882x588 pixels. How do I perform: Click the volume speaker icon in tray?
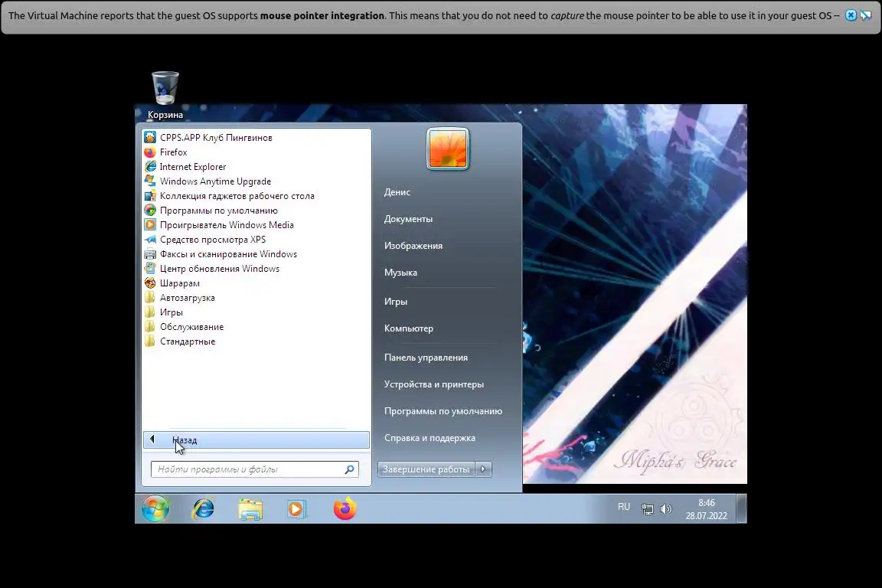[x=666, y=509]
